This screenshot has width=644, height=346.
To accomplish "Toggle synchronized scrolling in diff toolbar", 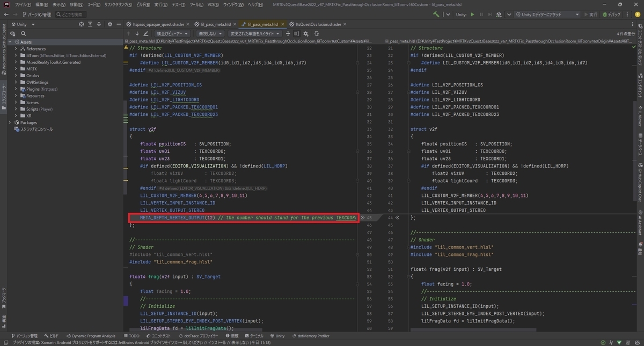I will tap(297, 33).
